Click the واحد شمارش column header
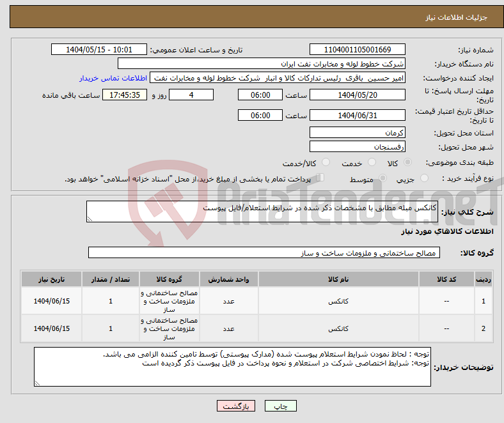This screenshot has width=504, height=423. [x=228, y=279]
